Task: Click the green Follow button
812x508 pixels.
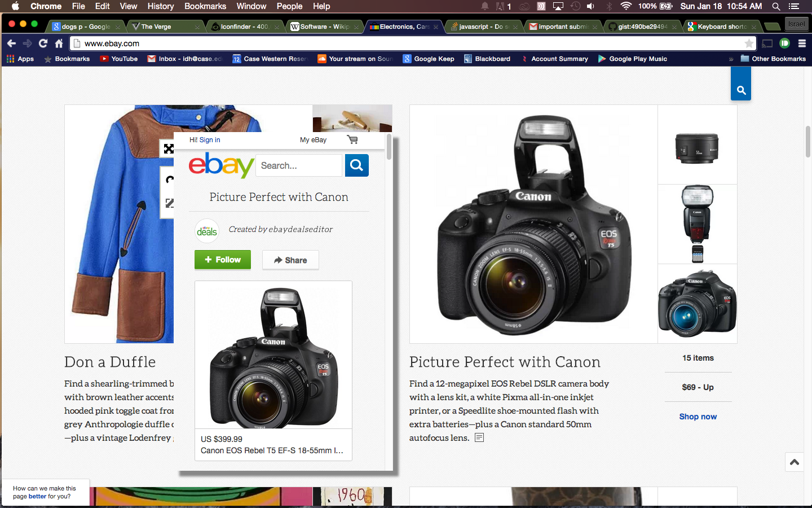Action: point(223,260)
